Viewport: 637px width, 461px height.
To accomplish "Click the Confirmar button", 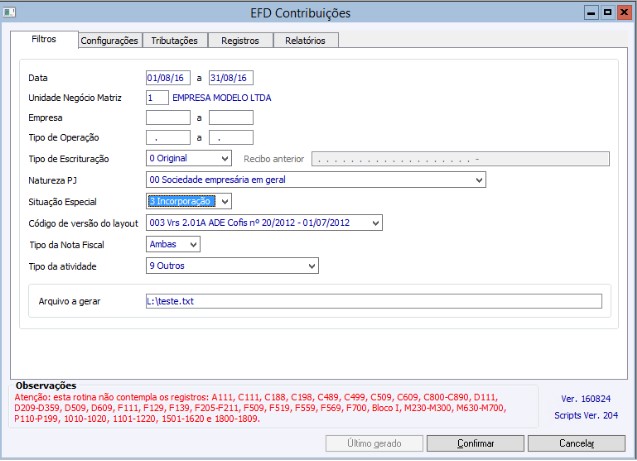I will (475, 444).
